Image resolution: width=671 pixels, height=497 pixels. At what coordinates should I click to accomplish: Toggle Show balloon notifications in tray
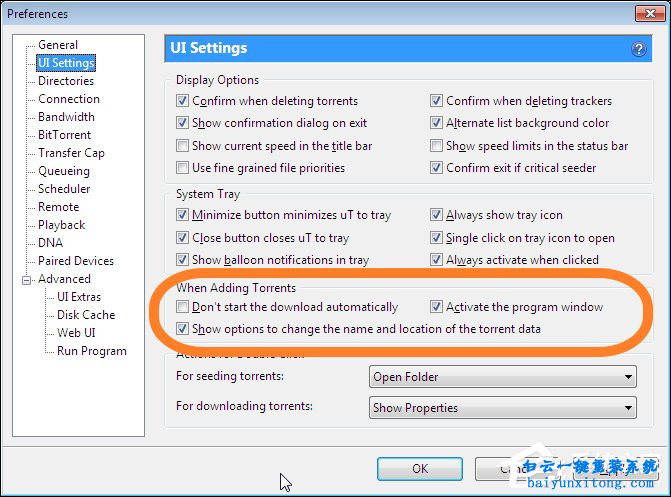point(182,260)
